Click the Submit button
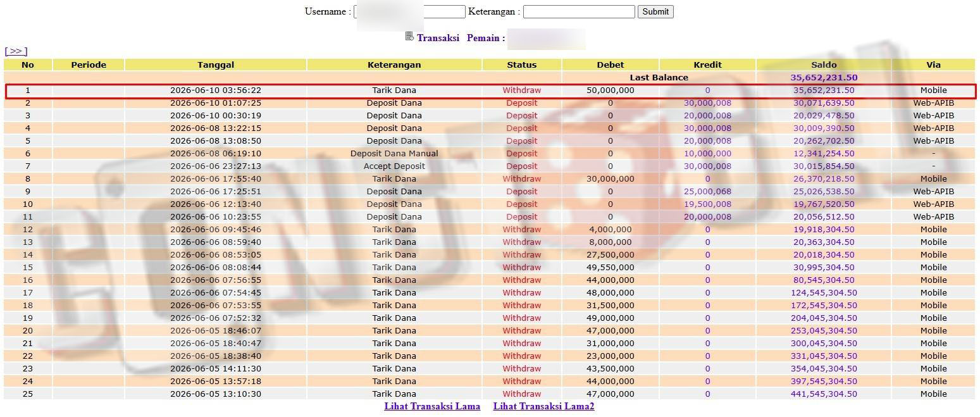Viewport: 980px width, 417px height. pos(655,11)
